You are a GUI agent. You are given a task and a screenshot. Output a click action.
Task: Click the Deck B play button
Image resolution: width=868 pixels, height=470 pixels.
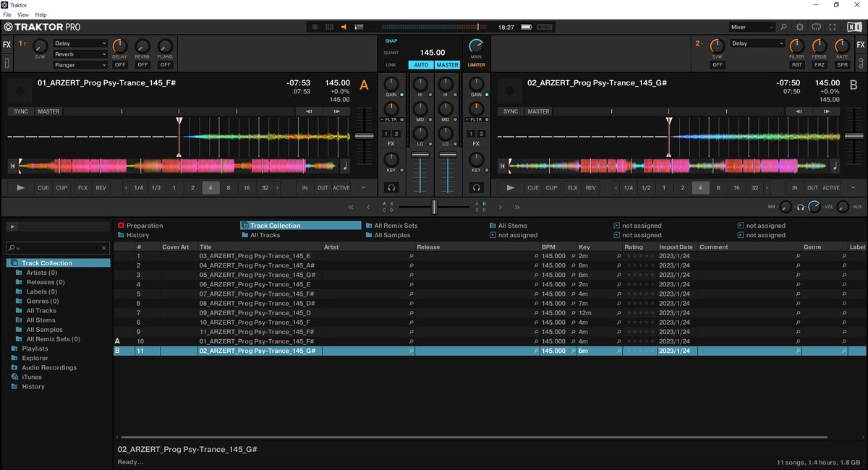pyautogui.click(x=511, y=187)
